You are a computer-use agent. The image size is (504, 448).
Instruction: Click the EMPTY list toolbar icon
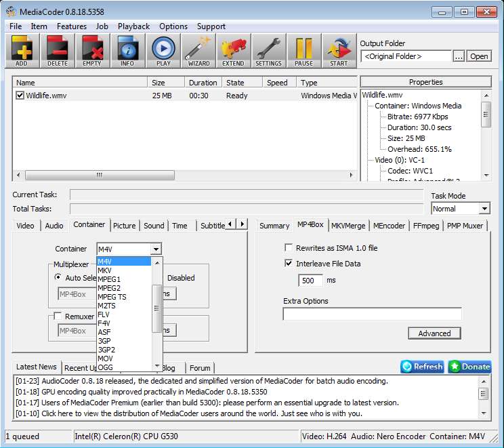coord(93,51)
